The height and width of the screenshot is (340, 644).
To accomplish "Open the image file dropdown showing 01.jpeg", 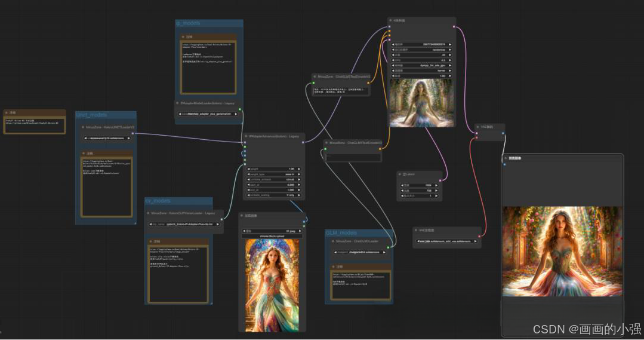I will [272, 231].
